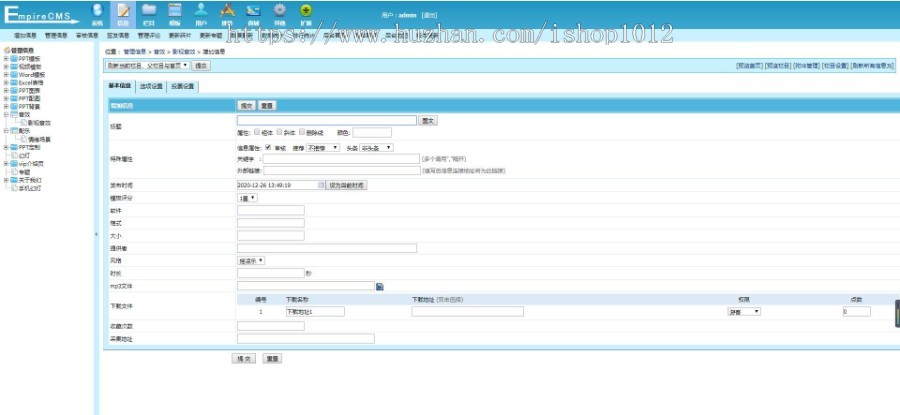Click the top 提交 (submit) button in form header
This screenshot has height=415, width=900.
(x=246, y=106)
